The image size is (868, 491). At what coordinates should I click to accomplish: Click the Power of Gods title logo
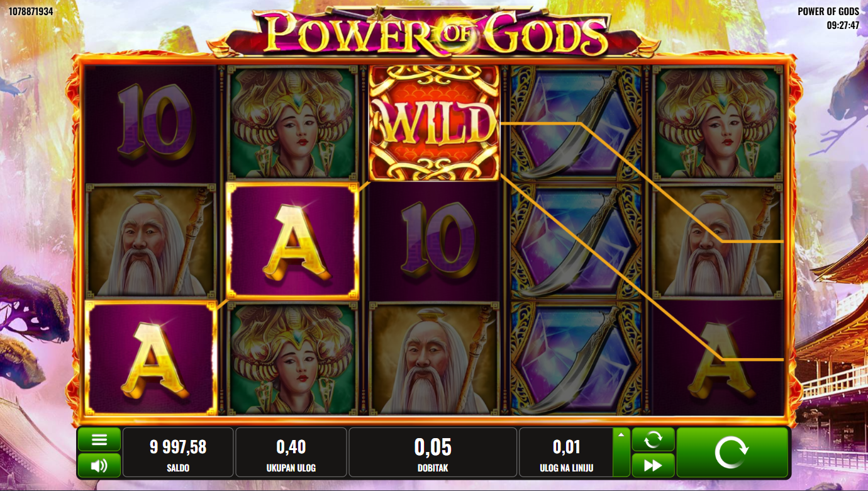click(434, 31)
